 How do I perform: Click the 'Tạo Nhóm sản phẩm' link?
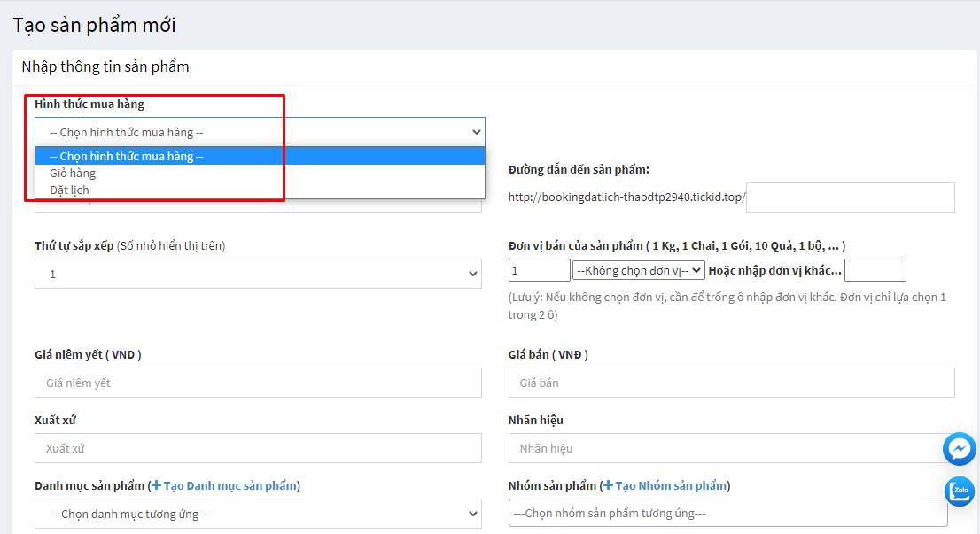coord(671,485)
